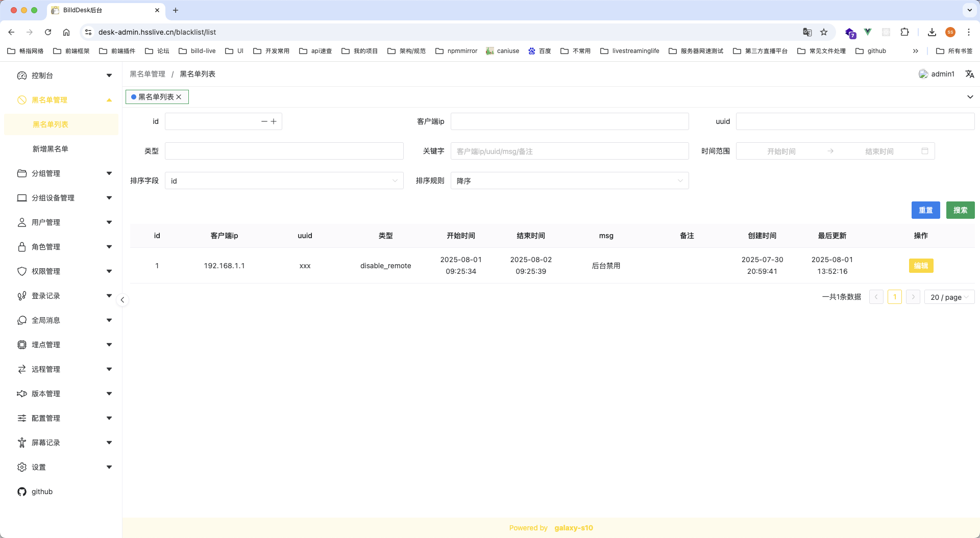Viewport: 980px width, 538px height.
Task: Close the 黑名单列表 tab
Action: 179,97
